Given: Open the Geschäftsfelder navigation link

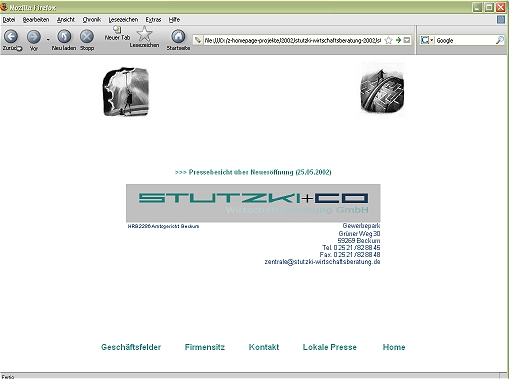Looking at the screenshot, I should [131, 347].
